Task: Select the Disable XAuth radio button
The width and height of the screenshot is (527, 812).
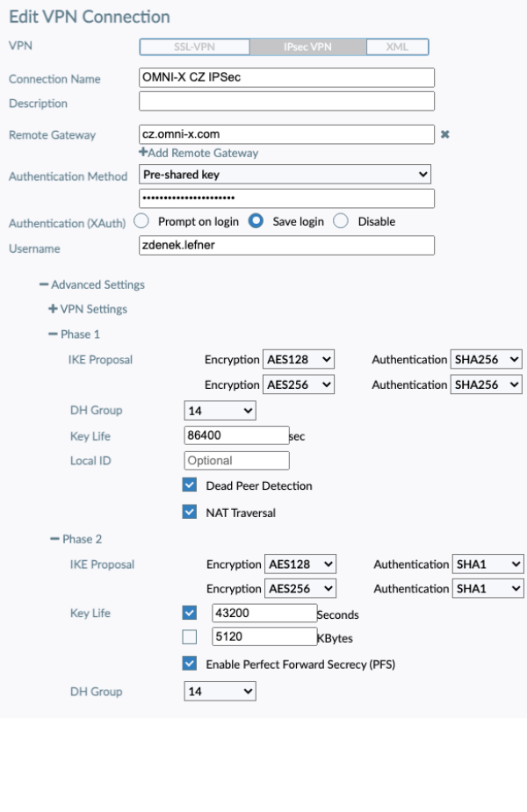Action: point(342,221)
